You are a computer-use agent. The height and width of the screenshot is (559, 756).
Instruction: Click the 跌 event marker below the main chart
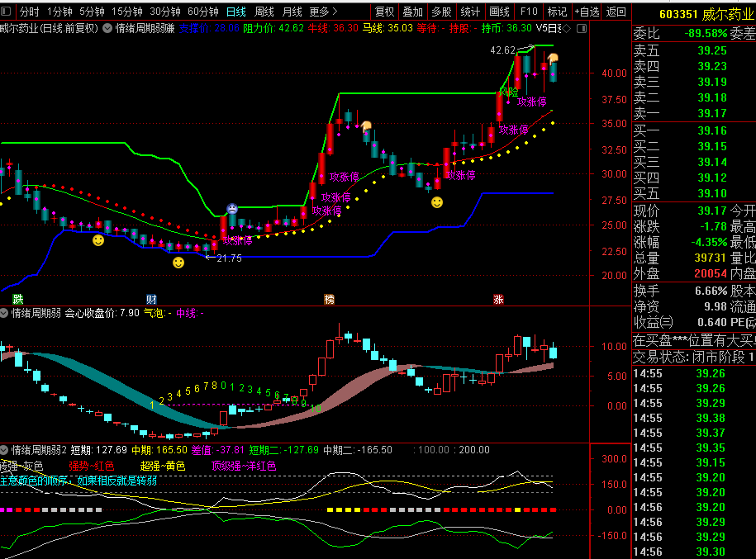[17, 299]
